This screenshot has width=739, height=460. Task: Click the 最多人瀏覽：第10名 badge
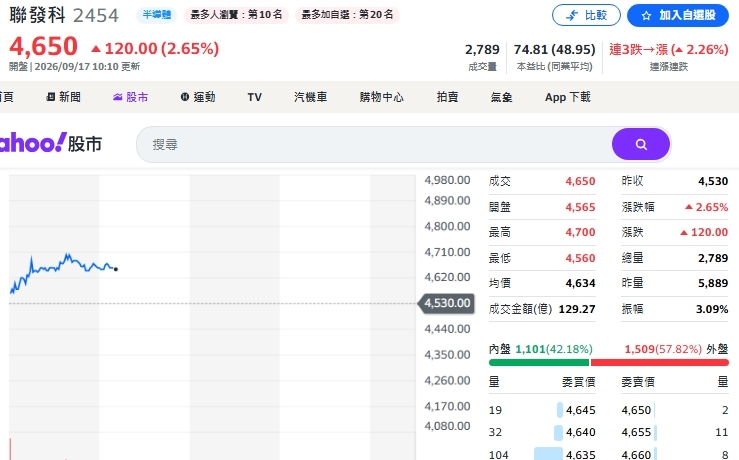pyautogui.click(x=236, y=15)
